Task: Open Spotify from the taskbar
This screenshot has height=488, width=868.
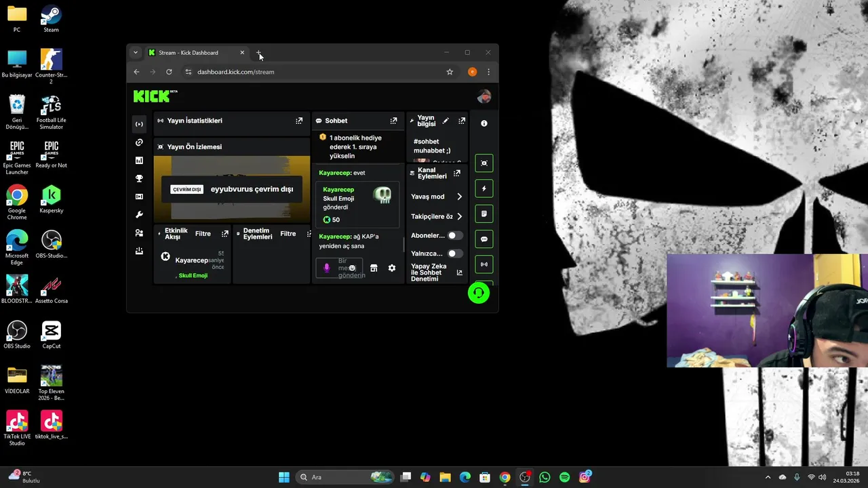Action: coord(564,477)
